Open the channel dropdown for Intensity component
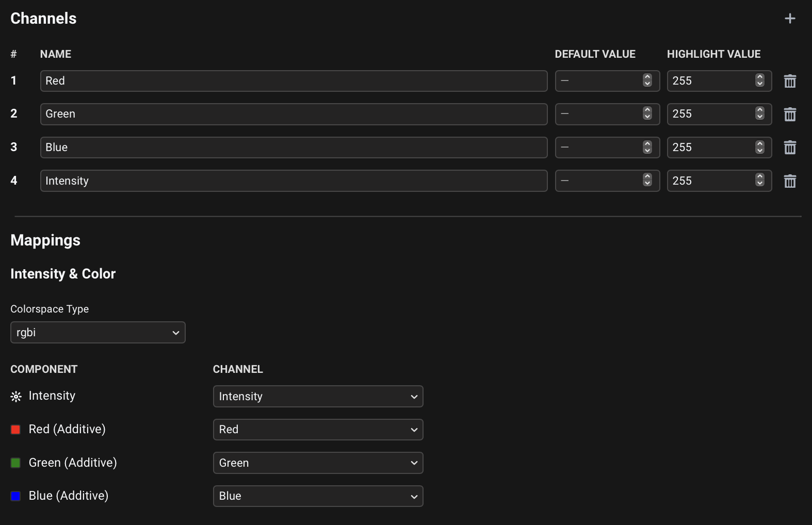 point(318,396)
